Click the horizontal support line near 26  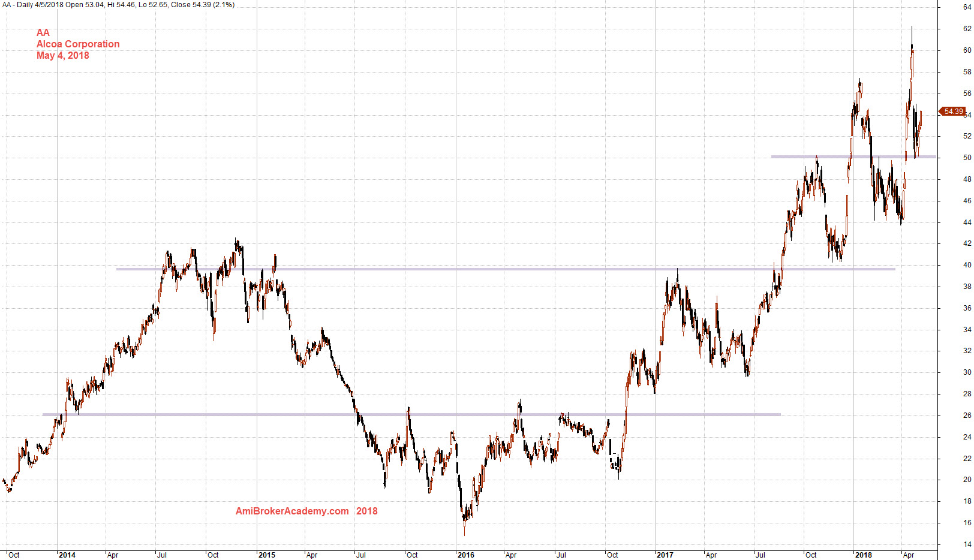[411, 414]
